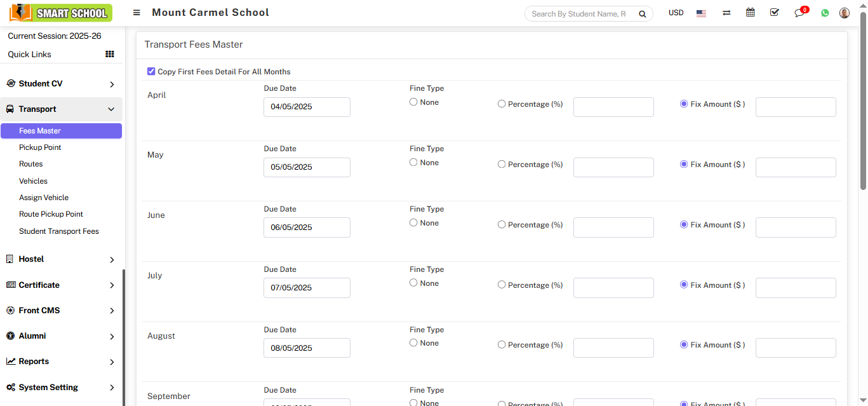Open the calendar icon in header
Image resolution: width=868 pixels, height=406 pixels.
751,13
